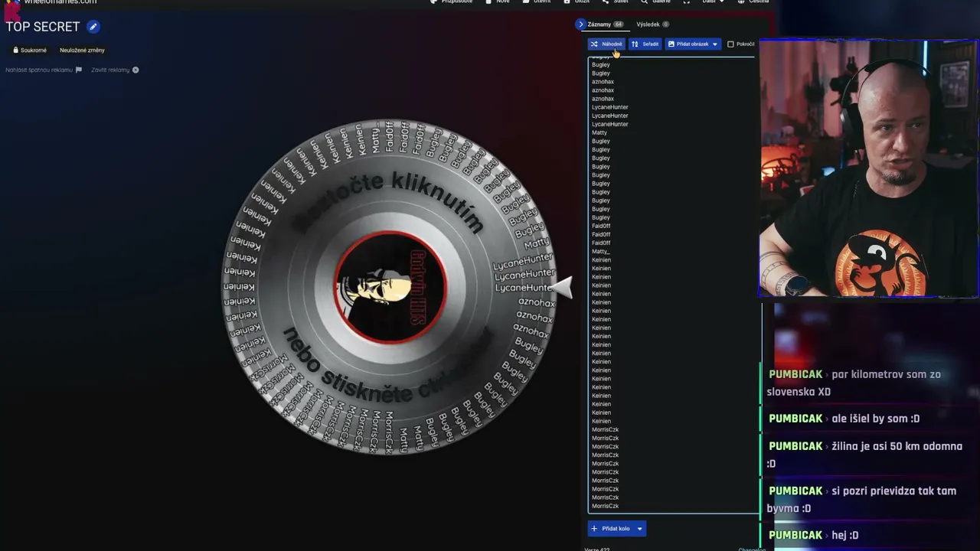Add a wheel with Přidat kolo
The height and width of the screenshot is (551, 980).
tap(610, 529)
